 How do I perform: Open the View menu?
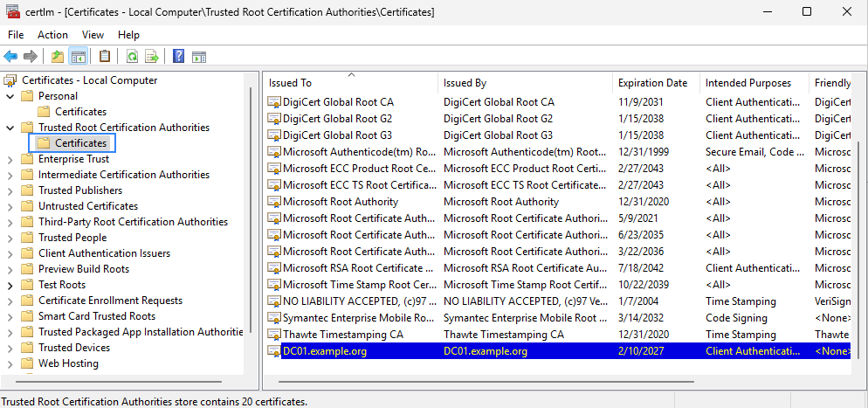pyautogui.click(x=93, y=35)
